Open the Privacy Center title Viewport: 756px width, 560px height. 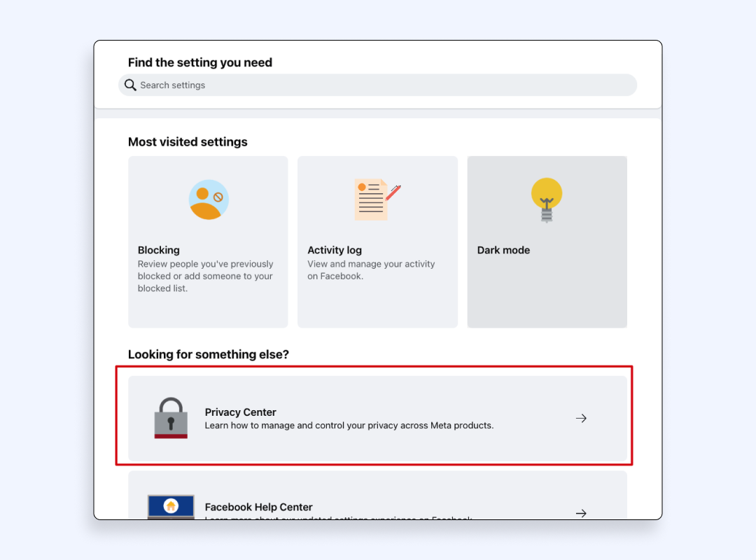240,412
